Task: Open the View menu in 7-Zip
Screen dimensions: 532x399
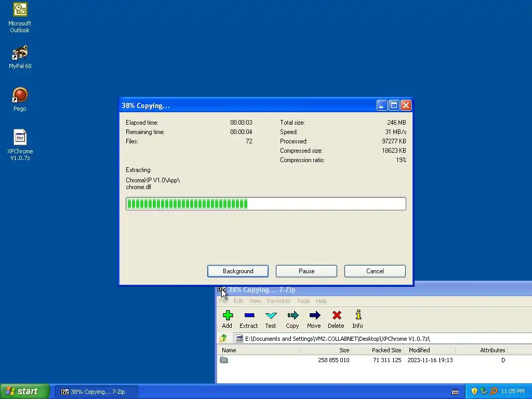Action: pyautogui.click(x=255, y=301)
